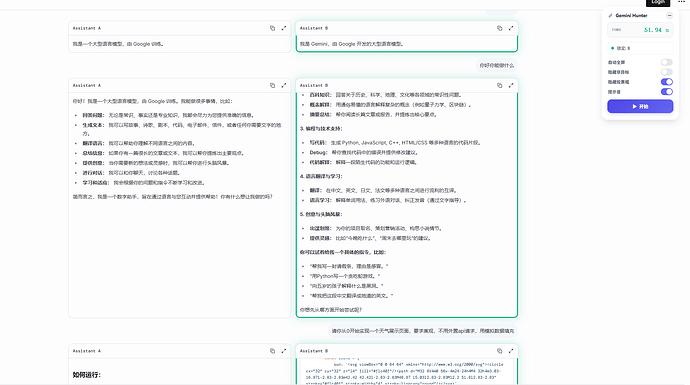
Task: Toggle the 自动全屏 switch
Action: click(666, 62)
